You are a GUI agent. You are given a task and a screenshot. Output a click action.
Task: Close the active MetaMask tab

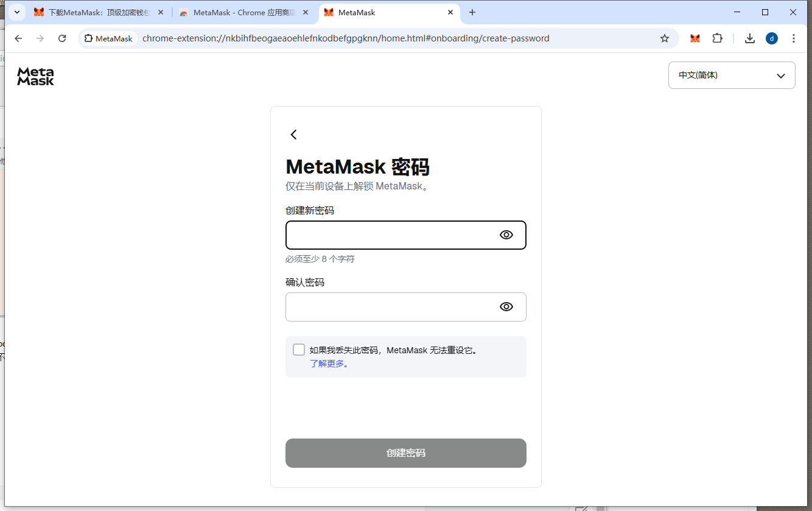[450, 12]
